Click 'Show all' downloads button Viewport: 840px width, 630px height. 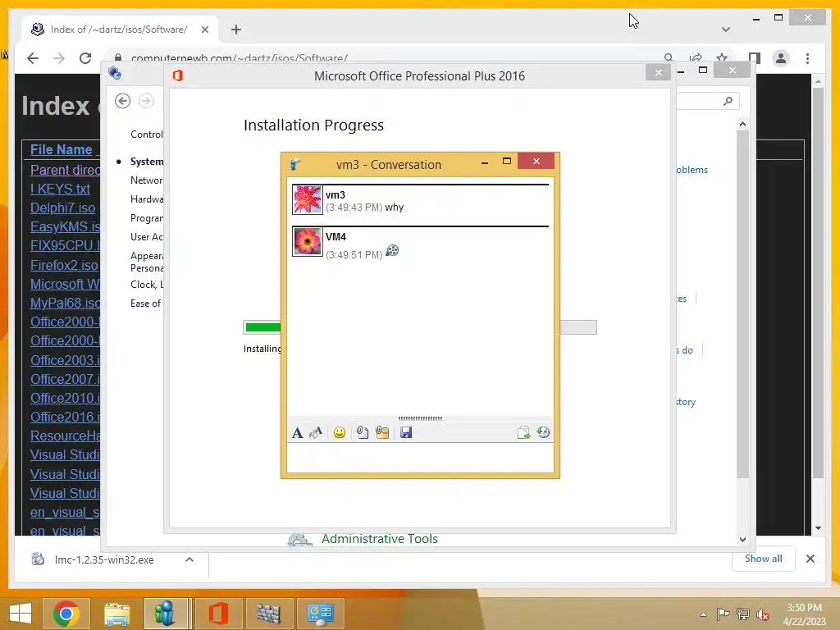pyautogui.click(x=764, y=558)
